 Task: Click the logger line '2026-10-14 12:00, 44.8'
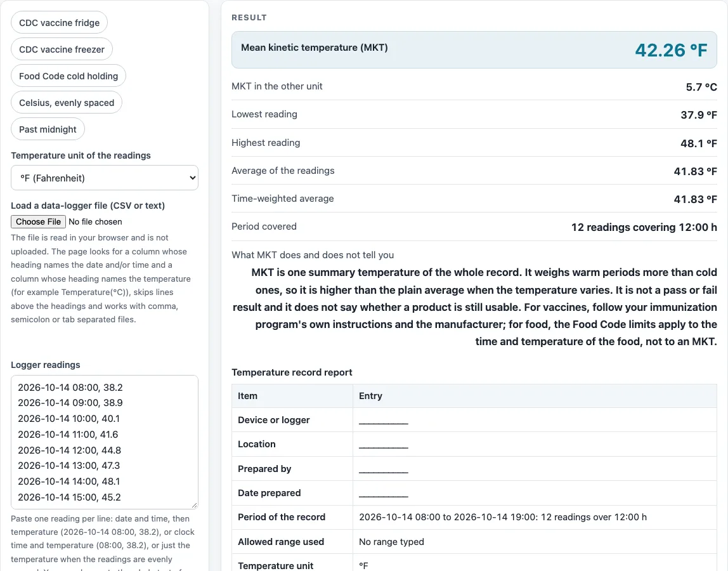tap(69, 450)
